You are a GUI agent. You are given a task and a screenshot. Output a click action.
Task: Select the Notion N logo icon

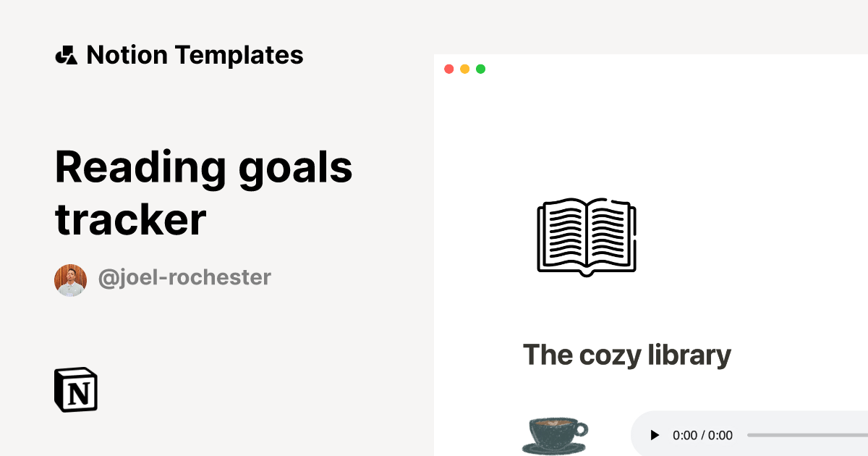(76, 389)
